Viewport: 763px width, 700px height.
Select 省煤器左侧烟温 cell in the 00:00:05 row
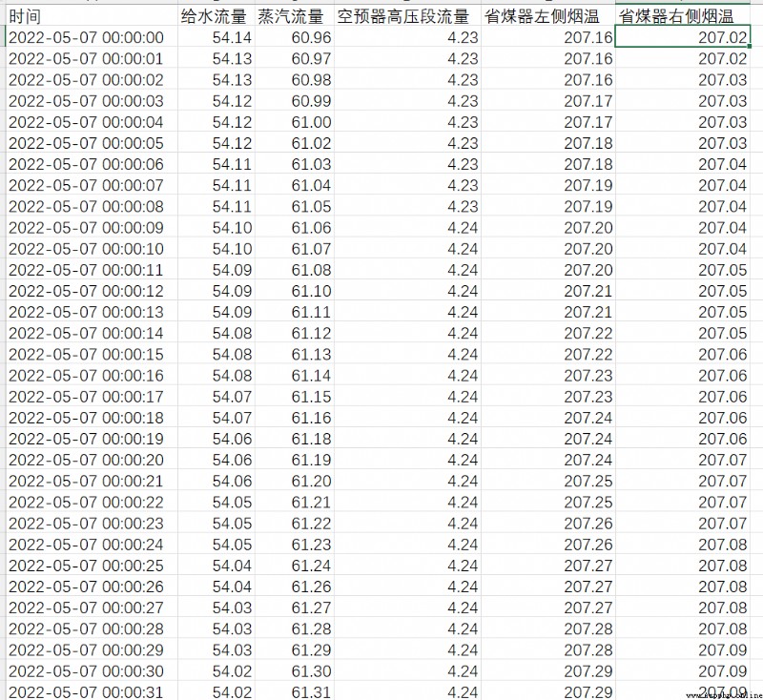(x=547, y=143)
